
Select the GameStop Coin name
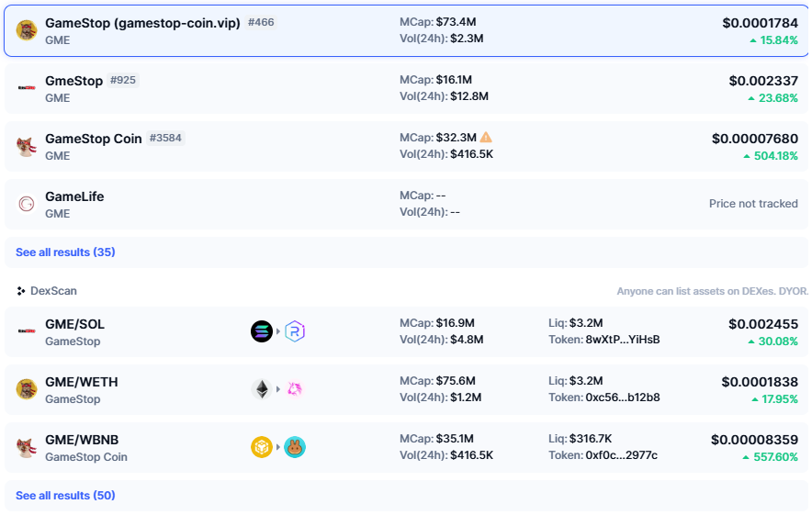(93, 139)
